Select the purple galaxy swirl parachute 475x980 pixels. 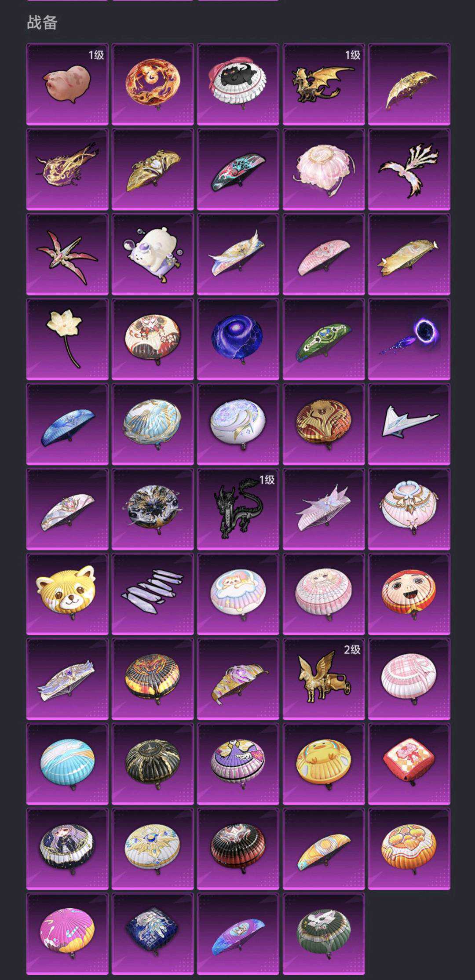238,339
